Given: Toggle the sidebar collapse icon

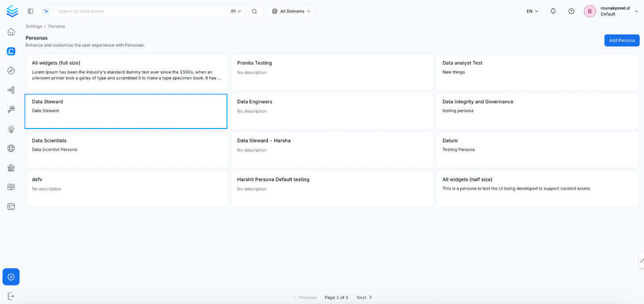Looking at the screenshot, I should (30, 11).
